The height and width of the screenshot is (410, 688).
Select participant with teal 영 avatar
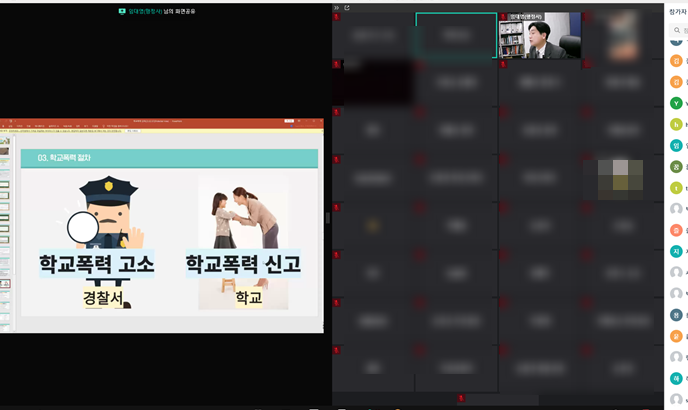click(x=676, y=145)
